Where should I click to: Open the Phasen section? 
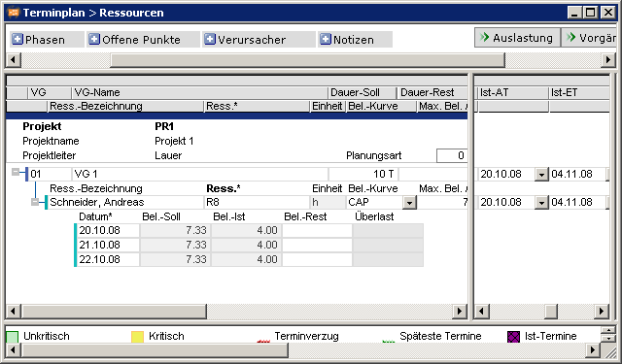[x=47, y=40]
